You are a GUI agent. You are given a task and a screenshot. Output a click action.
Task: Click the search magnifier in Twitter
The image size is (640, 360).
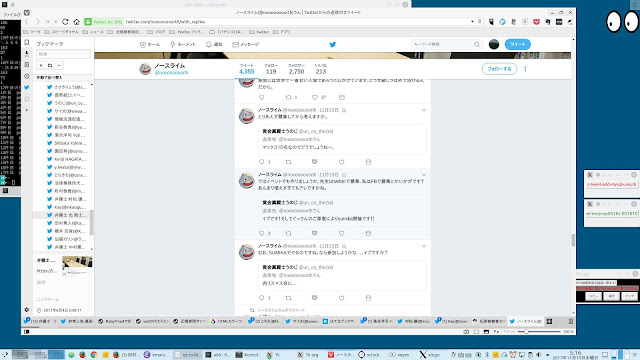click(x=476, y=44)
